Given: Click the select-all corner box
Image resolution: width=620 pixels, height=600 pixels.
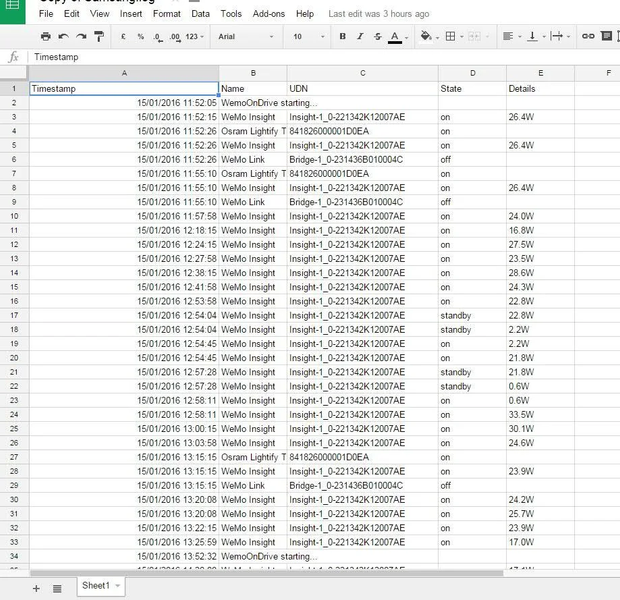Looking at the screenshot, I should pyautogui.click(x=14, y=73).
